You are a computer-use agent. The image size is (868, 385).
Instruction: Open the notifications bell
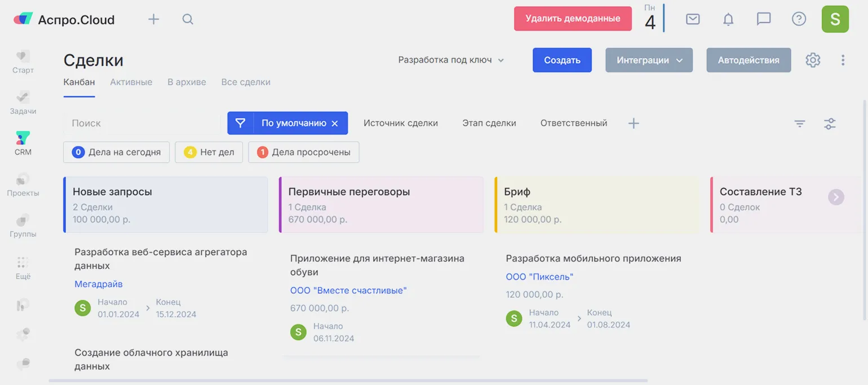click(728, 19)
